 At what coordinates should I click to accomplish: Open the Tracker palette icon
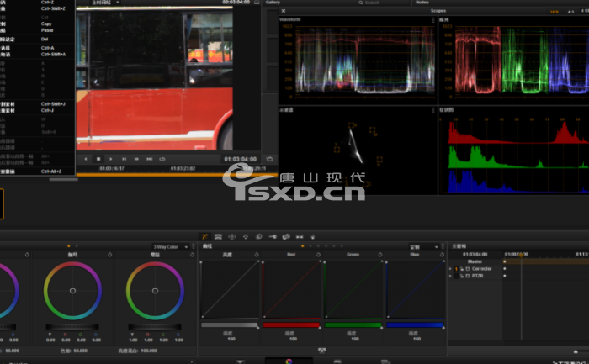point(246,236)
